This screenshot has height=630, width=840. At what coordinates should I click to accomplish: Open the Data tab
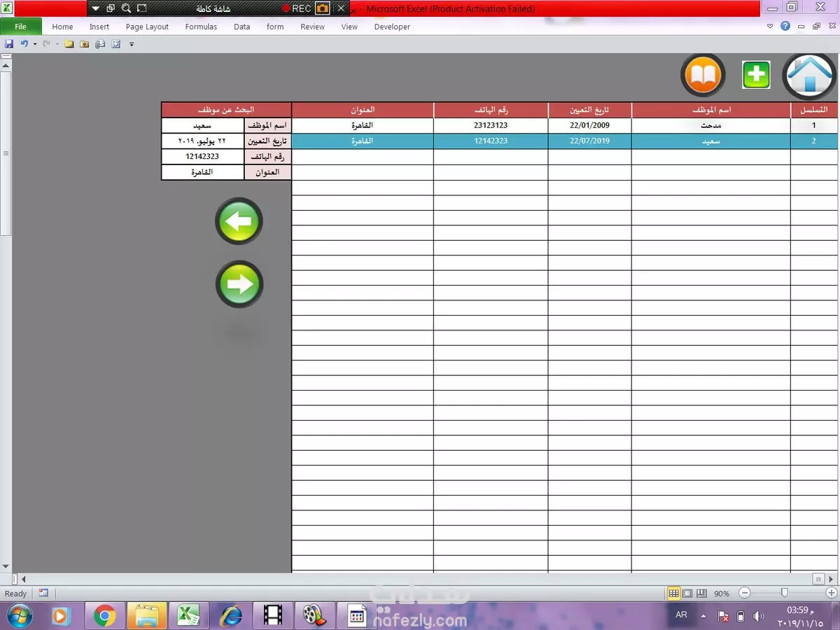pyautogui.click(x=242, y=27)
